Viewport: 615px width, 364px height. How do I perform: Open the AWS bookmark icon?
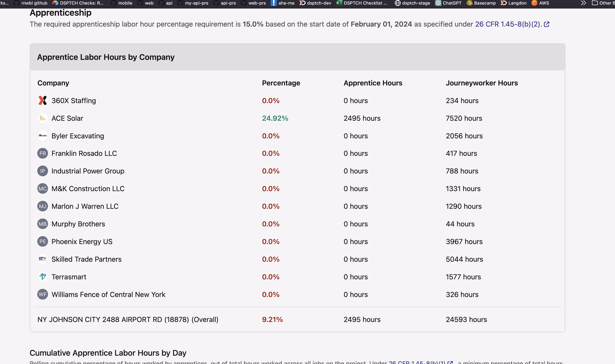pos(534,3)
